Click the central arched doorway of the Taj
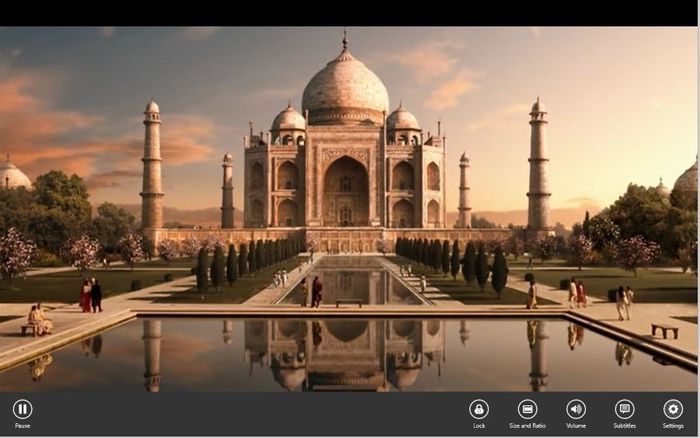 (345, 192)
